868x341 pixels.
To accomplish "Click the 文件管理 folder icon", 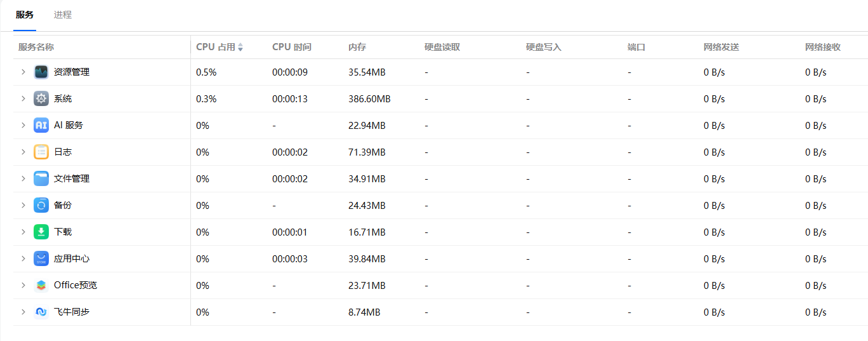I will (x=41, y=178).
